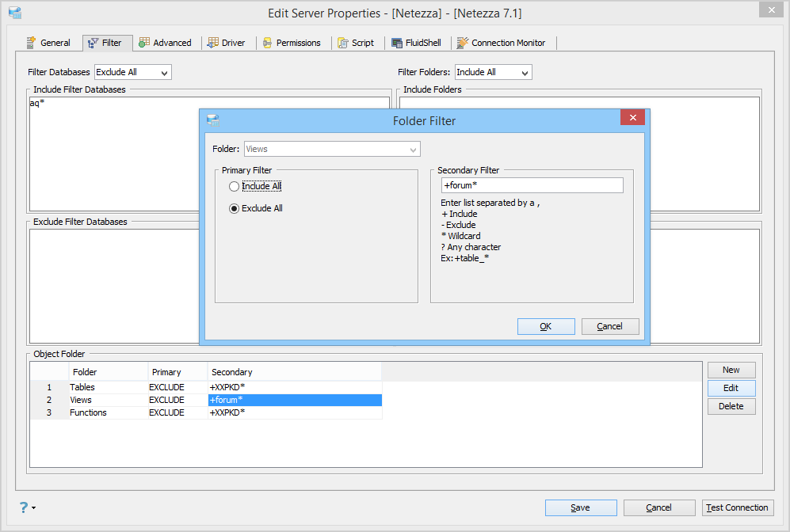
Task: Select the Include All radio button
Action: (x=234, y=186)
